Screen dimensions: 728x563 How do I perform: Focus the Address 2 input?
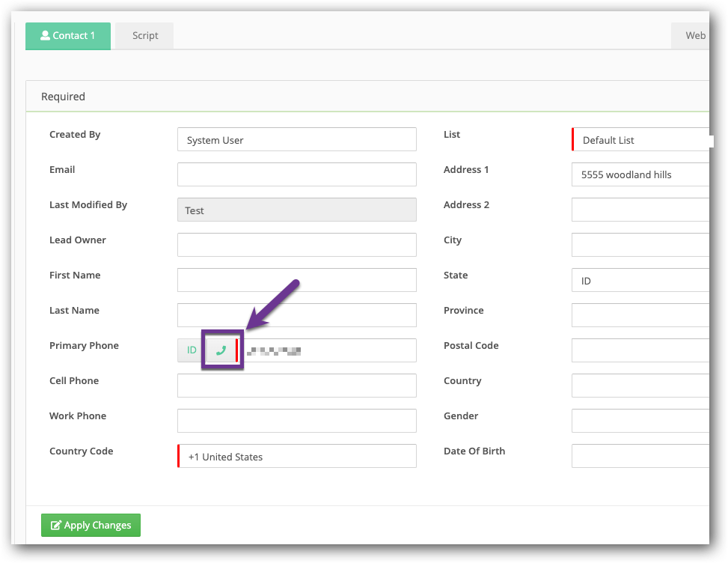[640, 210]
